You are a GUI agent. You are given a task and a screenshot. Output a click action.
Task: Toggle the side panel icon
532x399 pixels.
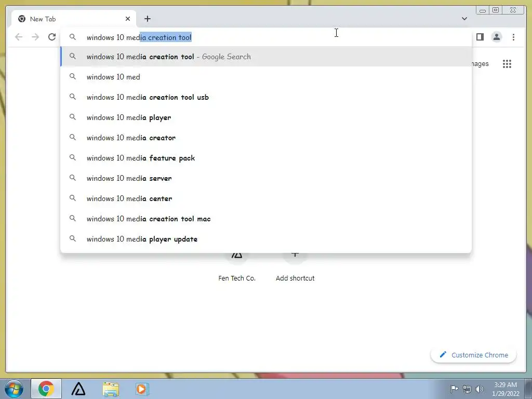coord(480,37)
